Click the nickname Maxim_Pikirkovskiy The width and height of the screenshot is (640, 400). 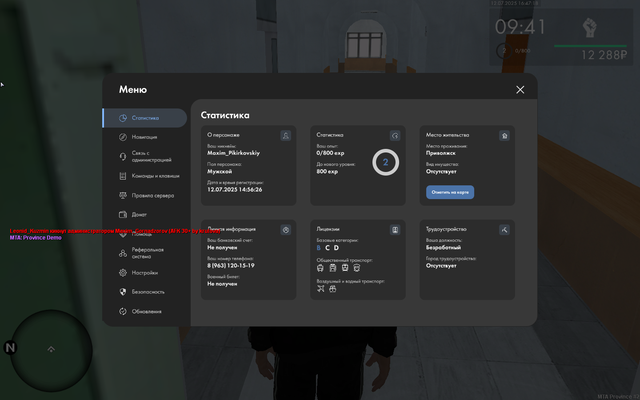click(x=233, y=153)
